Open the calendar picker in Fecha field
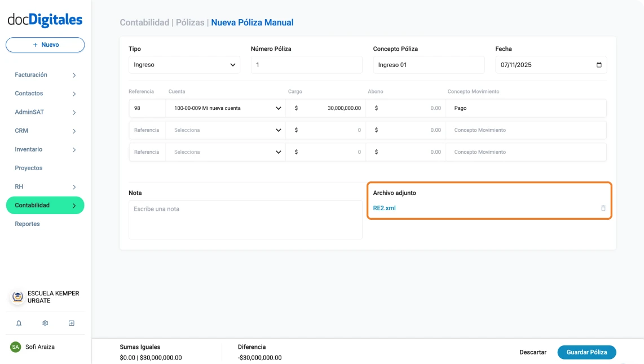Image resolution: width=644 pixels, height=364 pixels. pos(598,65)
